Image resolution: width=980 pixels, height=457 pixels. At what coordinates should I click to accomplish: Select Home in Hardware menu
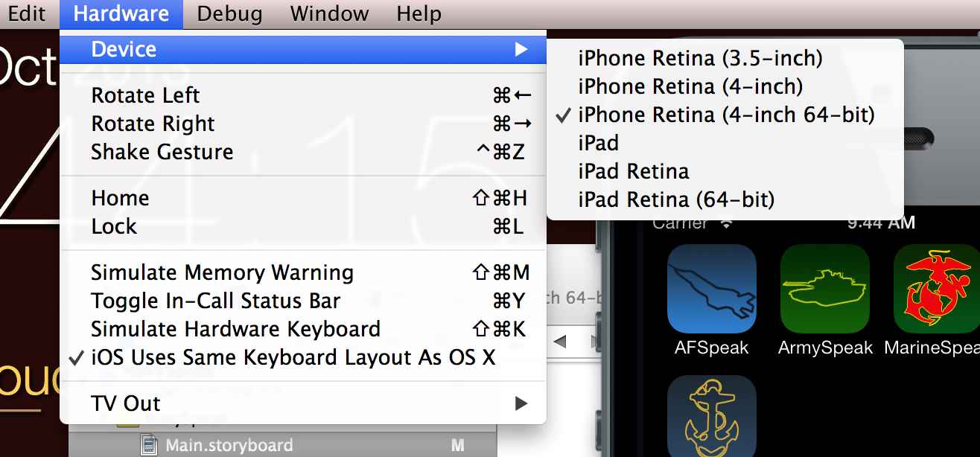pos(303,198)
